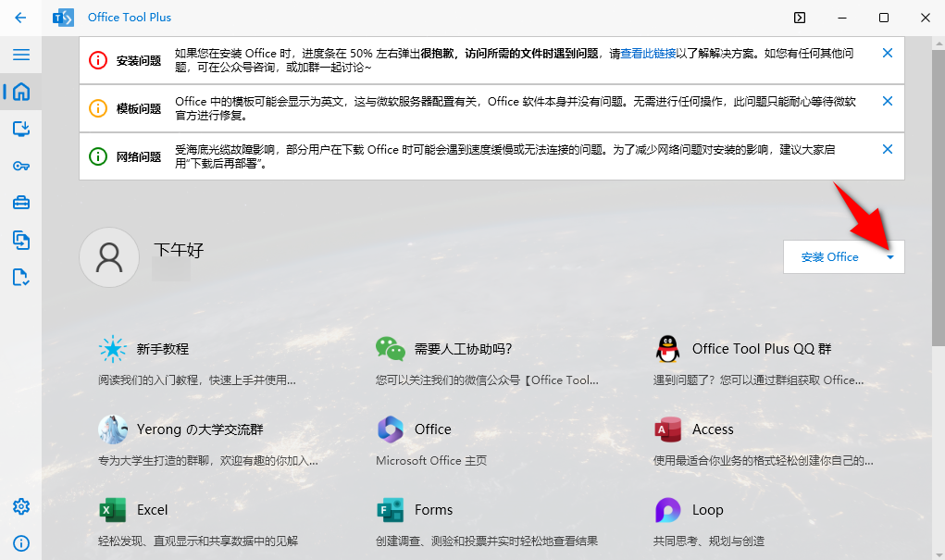Viewport: 945px width, 560px height.
Task: Open the Microsoft Office logo icon
Action: (x=390, y=429)
